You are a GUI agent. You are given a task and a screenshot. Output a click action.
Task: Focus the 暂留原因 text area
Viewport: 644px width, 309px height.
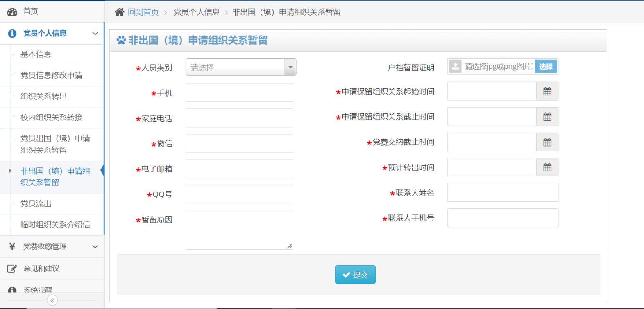coord(239,230)
